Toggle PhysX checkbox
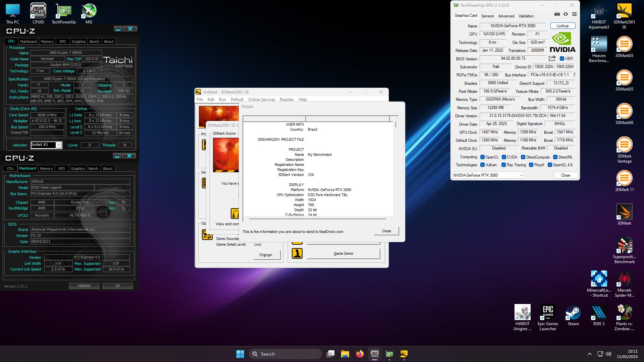This screenshot has height=362, width=644. click(531, 165)
